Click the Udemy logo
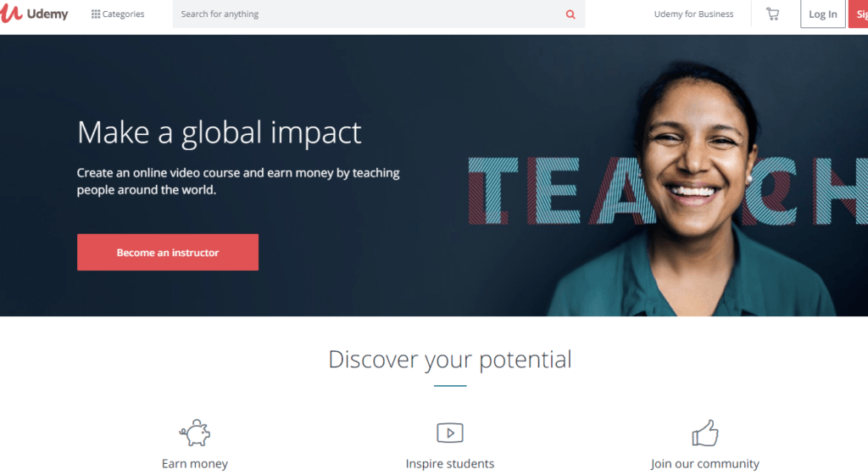 tap(34, 14)
